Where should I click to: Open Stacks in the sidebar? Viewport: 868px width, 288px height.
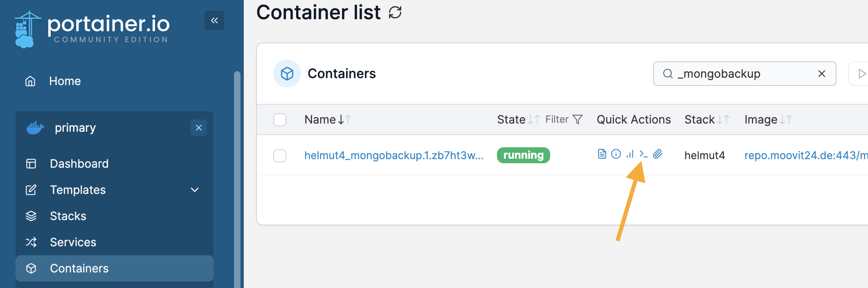[68, 216]
